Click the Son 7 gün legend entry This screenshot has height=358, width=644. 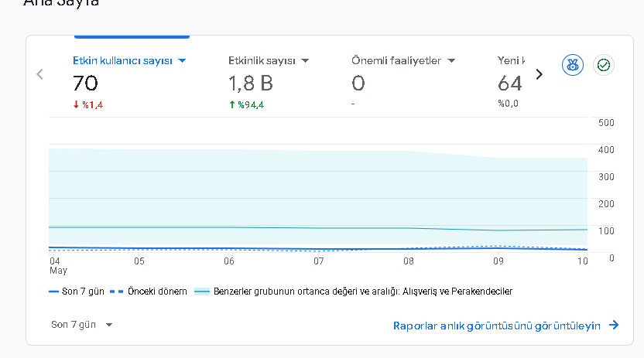(x=77, y=292)
